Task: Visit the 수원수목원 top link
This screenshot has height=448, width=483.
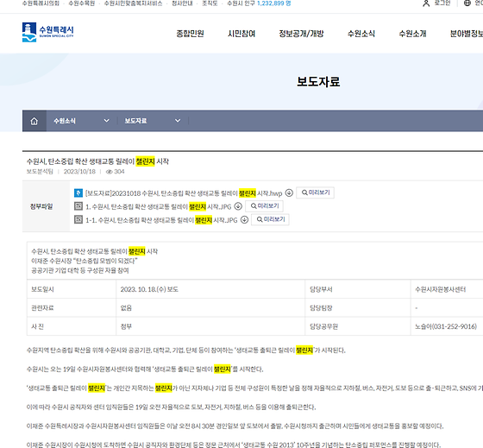Action: pos(82,3)
